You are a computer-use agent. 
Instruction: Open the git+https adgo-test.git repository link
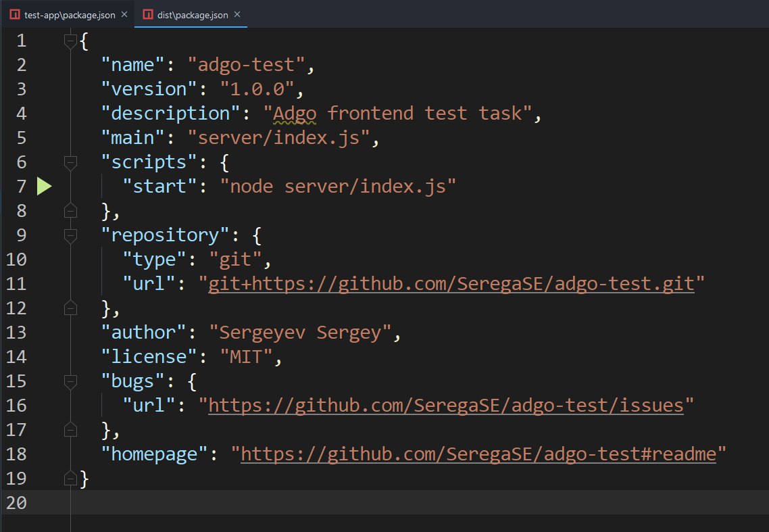(451, 284)
